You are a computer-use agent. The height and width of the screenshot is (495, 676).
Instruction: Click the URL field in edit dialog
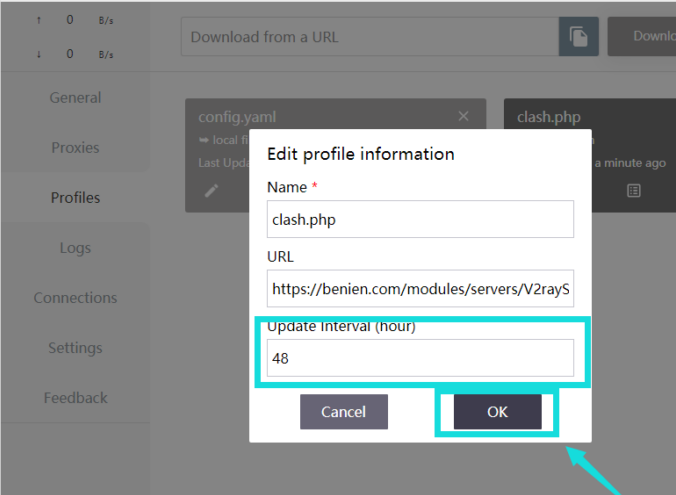(x=420, y=289)
